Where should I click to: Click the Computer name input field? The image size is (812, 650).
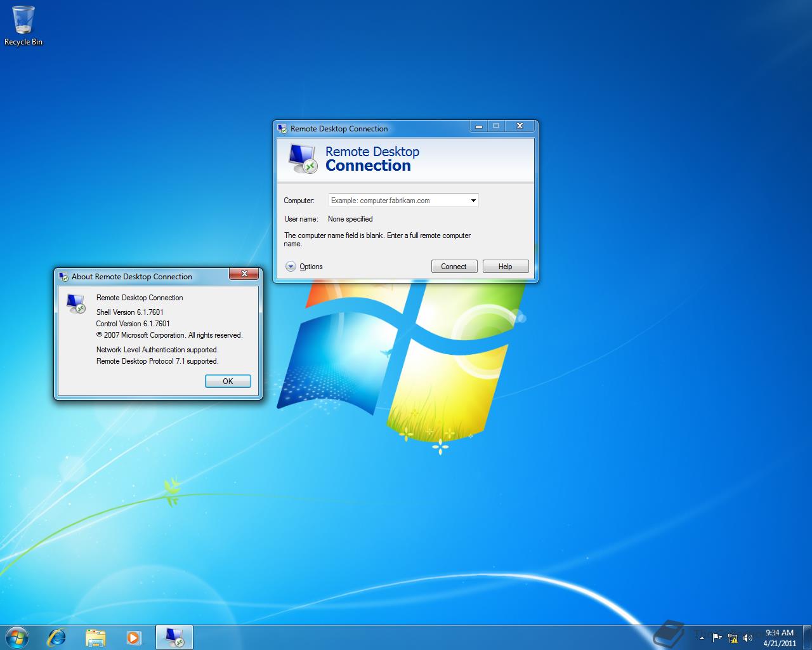coord(398,201)
